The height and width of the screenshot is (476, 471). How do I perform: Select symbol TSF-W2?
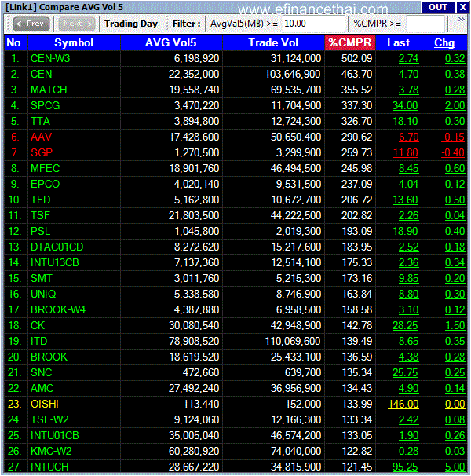(49, 420)
